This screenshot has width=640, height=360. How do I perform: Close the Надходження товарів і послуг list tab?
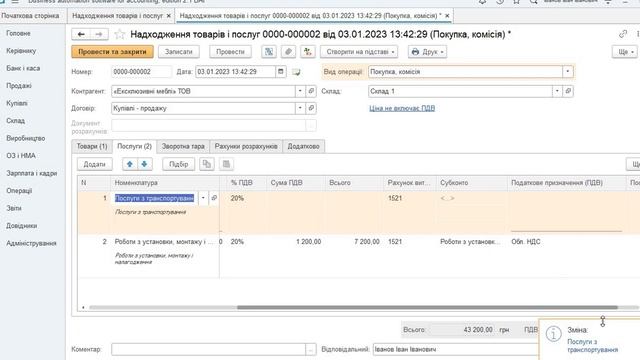point(169,16)
